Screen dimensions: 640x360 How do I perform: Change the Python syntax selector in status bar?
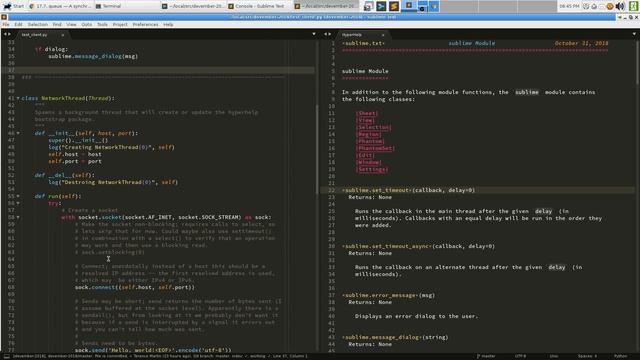(620, 356)
